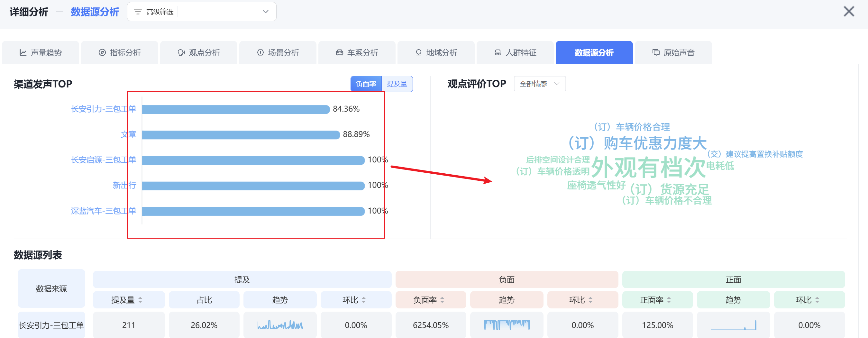Click the 原始声音 message icon

[656, 52]
